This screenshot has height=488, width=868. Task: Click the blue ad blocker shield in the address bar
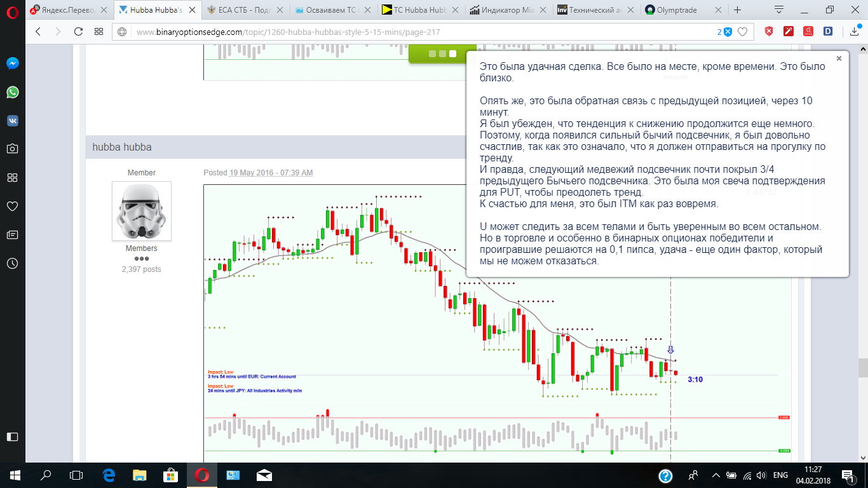(x=728, y=32)
